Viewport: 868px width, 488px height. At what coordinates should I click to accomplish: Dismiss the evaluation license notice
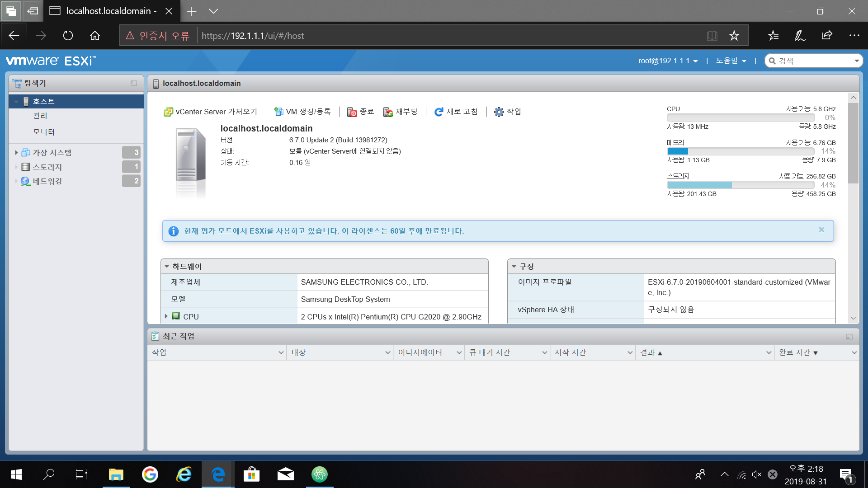tap(821, 230)
